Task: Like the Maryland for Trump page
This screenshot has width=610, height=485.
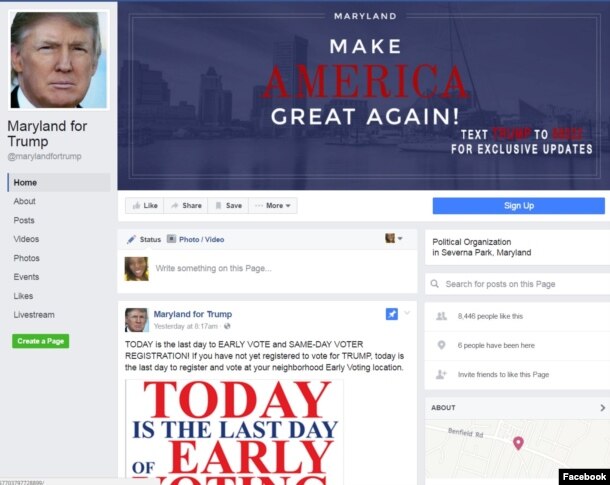Action: [x=145, y=205]
